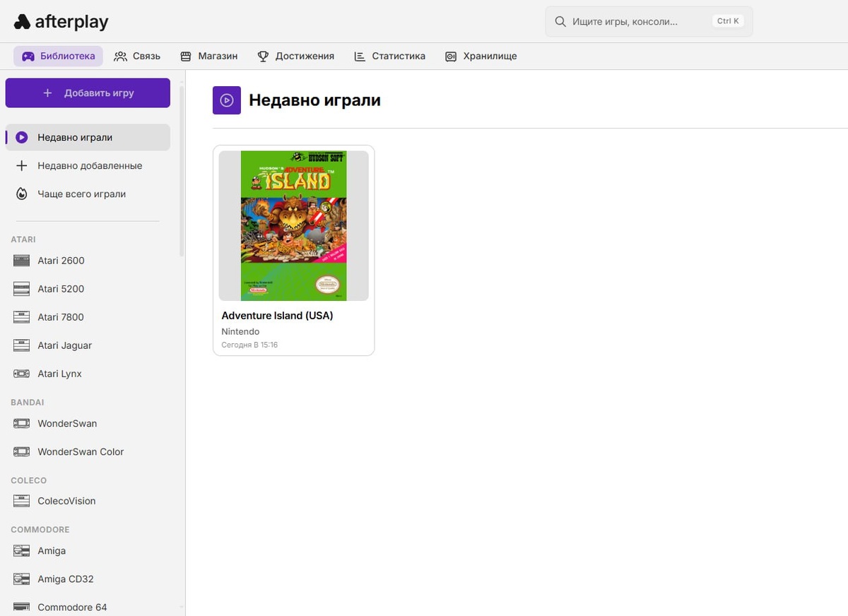Click the Nintendo label on the game card
The width and height of the screenshot is (848, 616).
tap(240, 331)
